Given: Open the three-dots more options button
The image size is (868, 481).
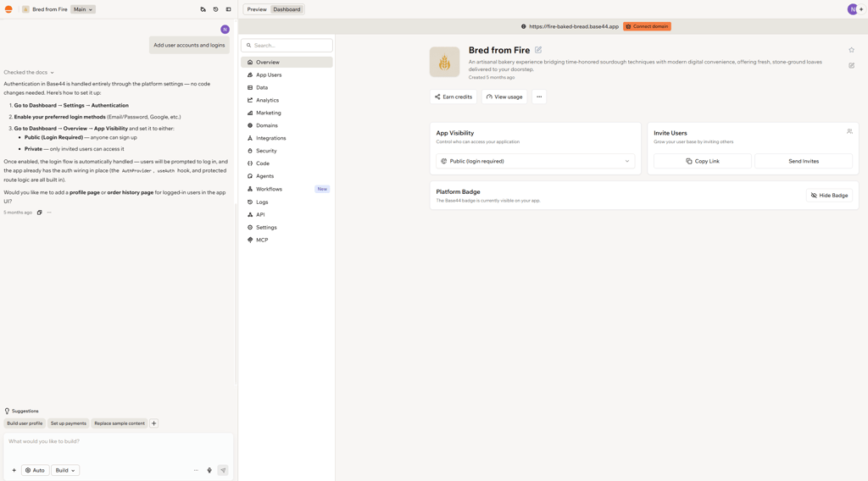Looking at the screenshot, I should point(539,97).
